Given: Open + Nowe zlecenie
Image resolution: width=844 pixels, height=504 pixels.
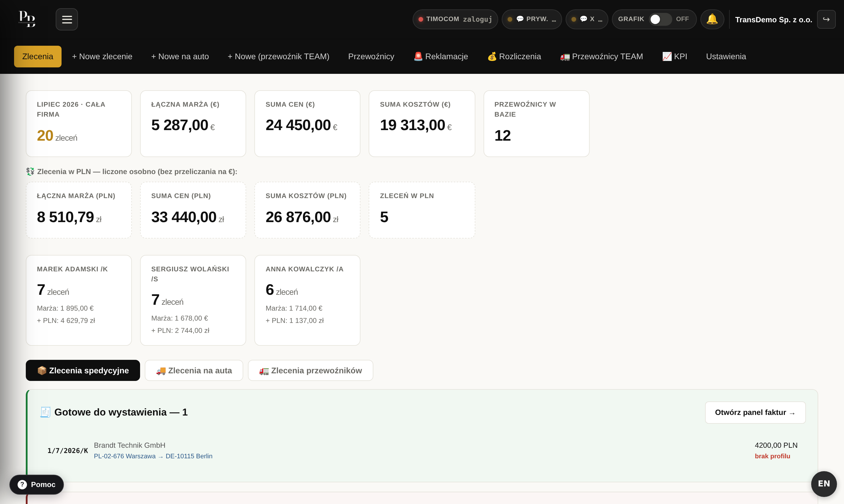Looking at the screenshot, I should point(102,56).
